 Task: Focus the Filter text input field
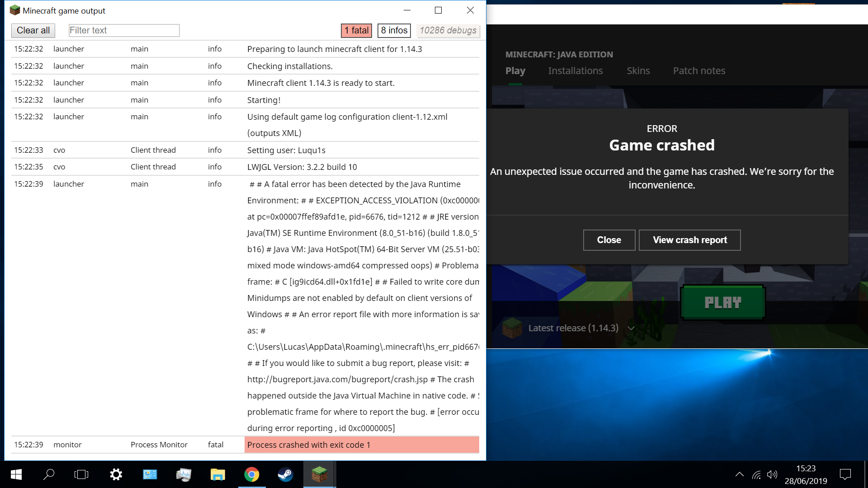click(x=124, y=30)
